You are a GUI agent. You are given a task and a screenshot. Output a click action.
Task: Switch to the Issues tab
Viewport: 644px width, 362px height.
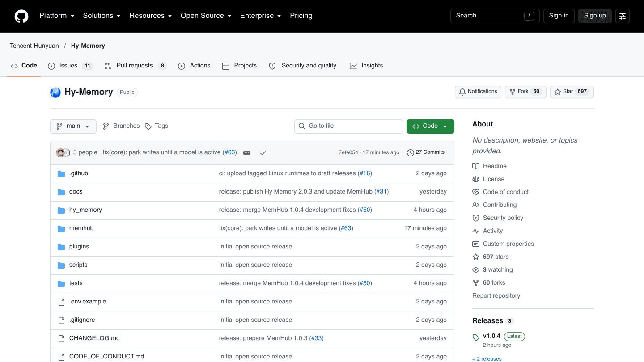point(70,66)
